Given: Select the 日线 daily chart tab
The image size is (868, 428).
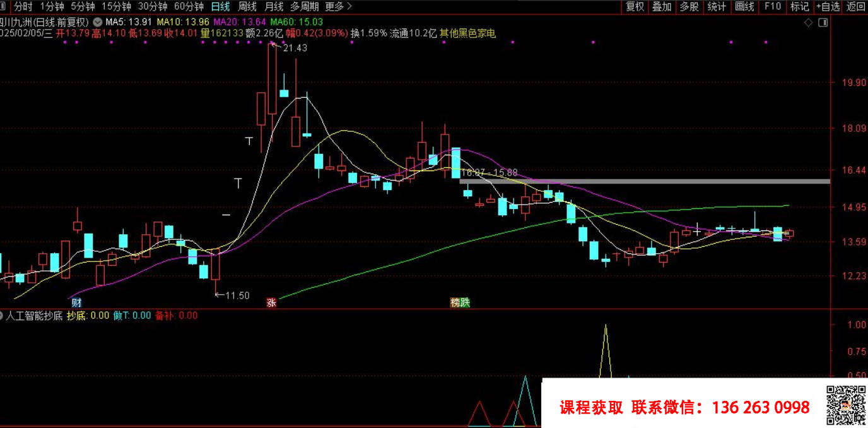Looking at the screenshot, I should click(220, 6).
